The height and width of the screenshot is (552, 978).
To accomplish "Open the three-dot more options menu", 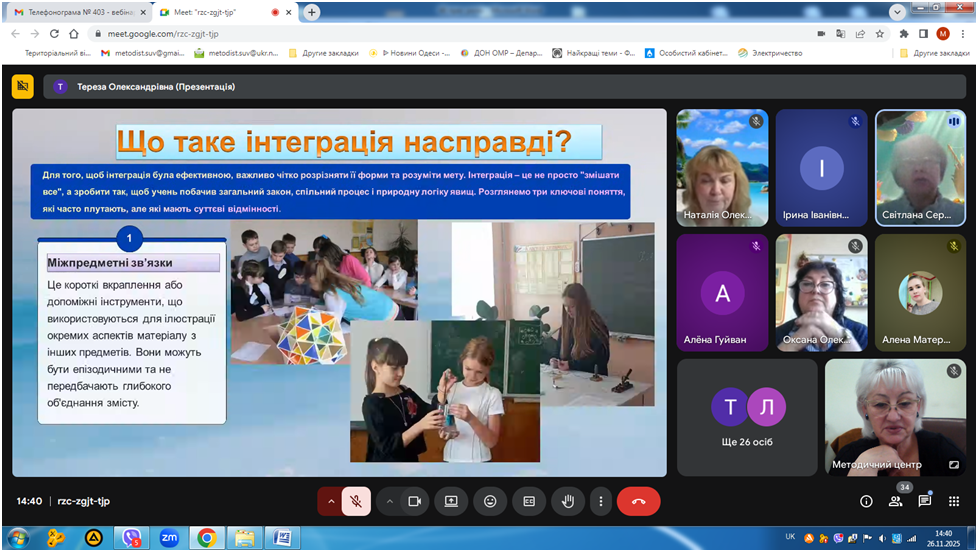I will coord(600,501).
